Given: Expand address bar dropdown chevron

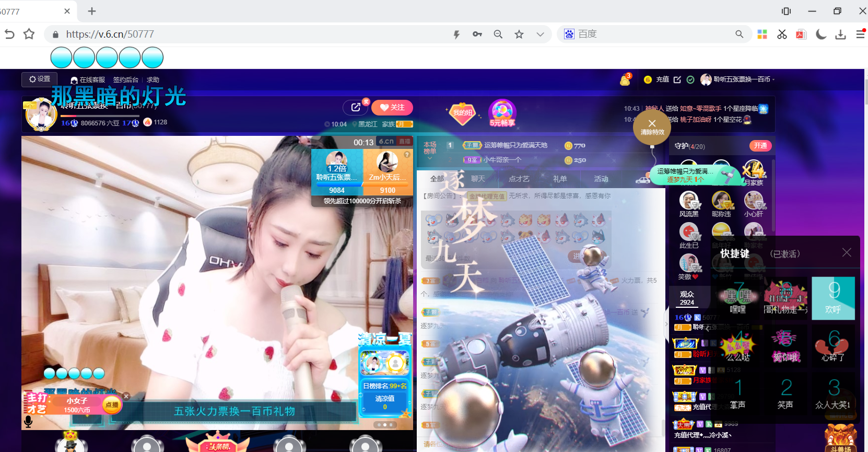Looking at the screenshot, I should coord(540,34).
